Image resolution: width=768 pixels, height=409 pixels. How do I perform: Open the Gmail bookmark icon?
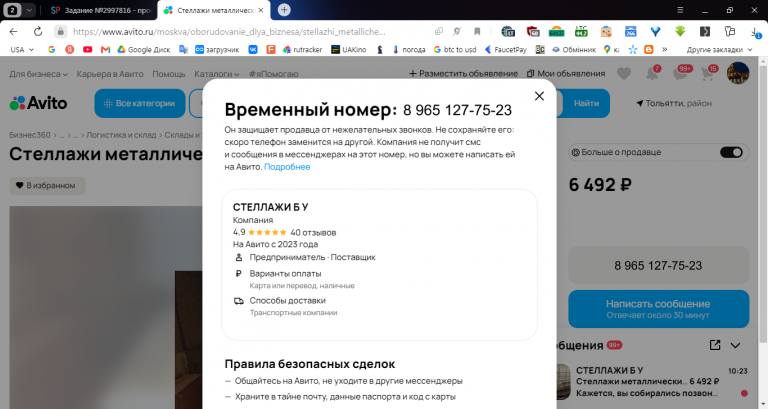tap(105, 49)
